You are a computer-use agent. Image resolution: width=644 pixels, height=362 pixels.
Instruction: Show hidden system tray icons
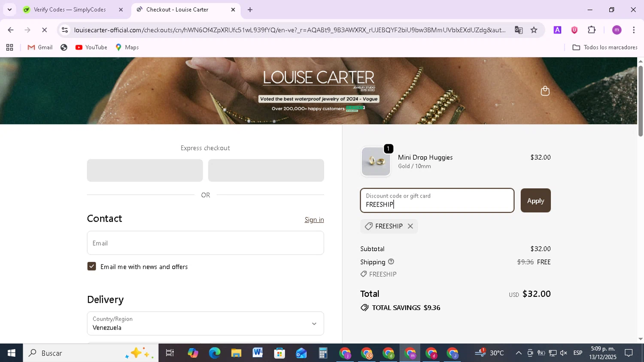point(519,353)
